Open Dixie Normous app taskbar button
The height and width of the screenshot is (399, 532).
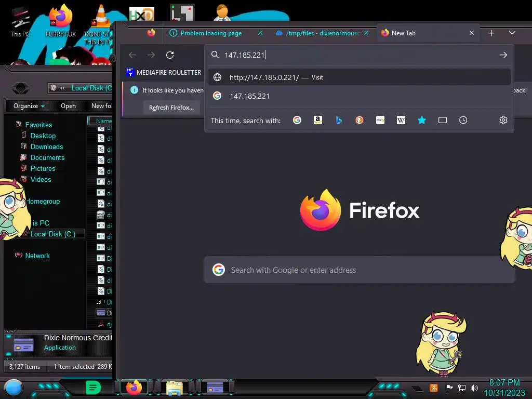(x=215, y=388)
